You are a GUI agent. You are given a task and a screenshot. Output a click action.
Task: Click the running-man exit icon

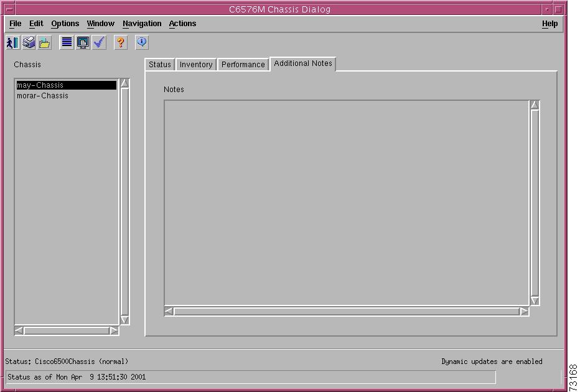pyautogui.click(x=13, y=42)
